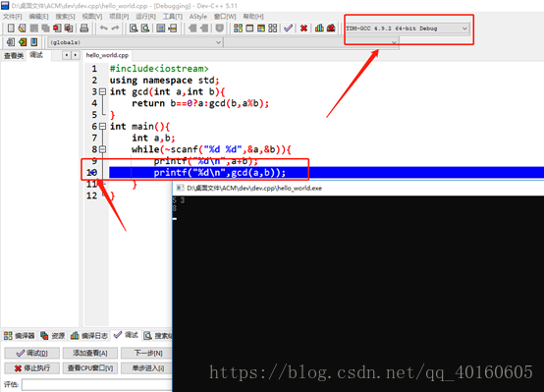
Task: Select the 调试 bottom tab with checkmark
Action: pos(126,335)
